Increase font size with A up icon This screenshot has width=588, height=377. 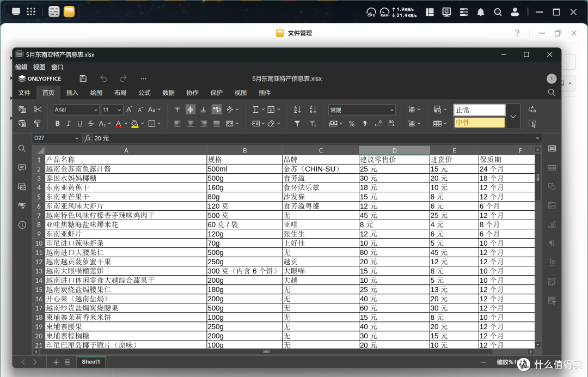point(129,110)
